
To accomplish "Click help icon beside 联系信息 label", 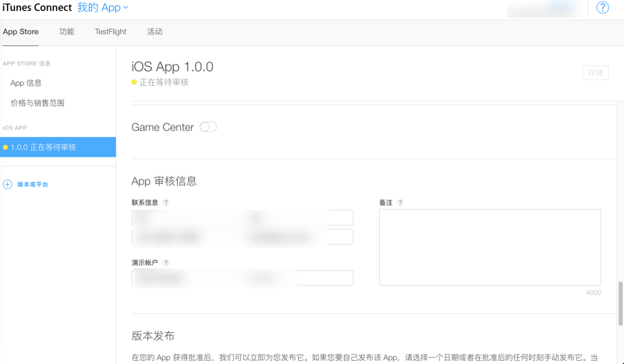I will [166, 203].
